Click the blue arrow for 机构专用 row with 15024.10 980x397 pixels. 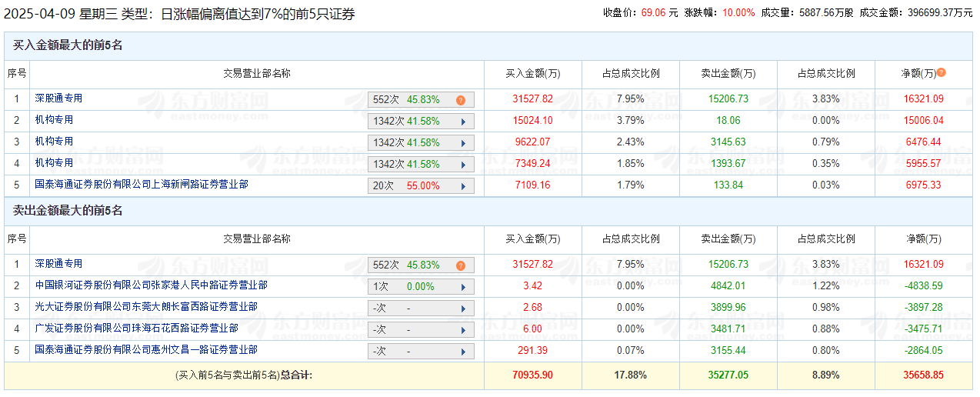(463, 122)
